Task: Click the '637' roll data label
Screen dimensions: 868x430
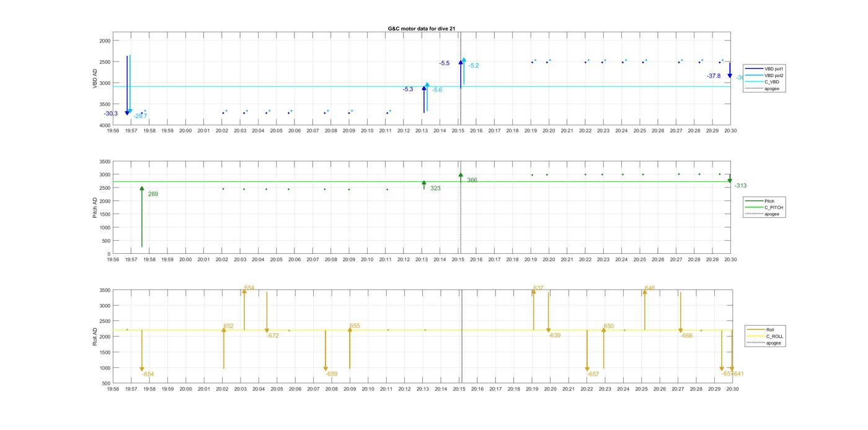Action: (x=538, y=288)
